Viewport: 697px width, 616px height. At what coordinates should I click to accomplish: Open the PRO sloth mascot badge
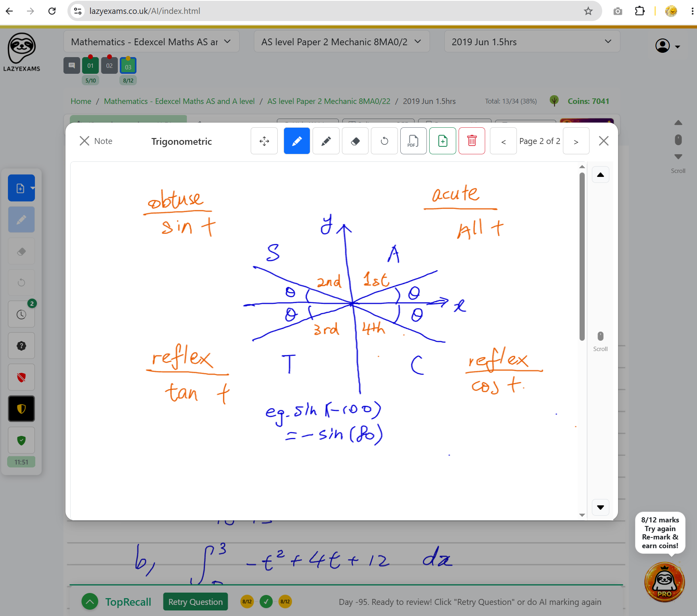(664, 582)
